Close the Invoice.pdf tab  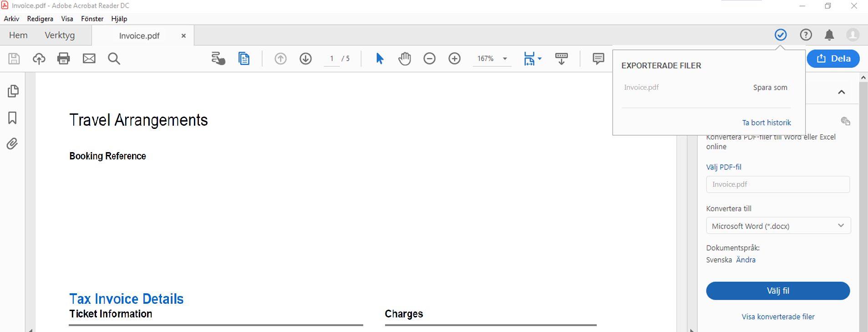pos(183,36)
